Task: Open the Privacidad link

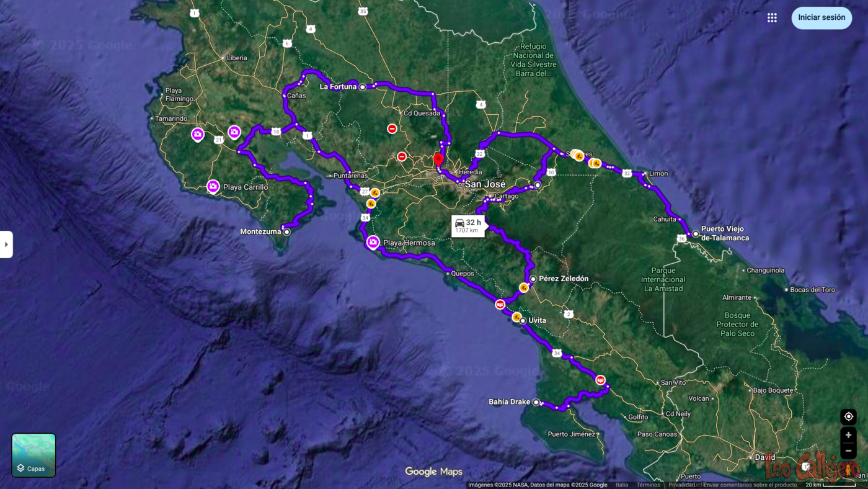Action: tap(681, 485)
